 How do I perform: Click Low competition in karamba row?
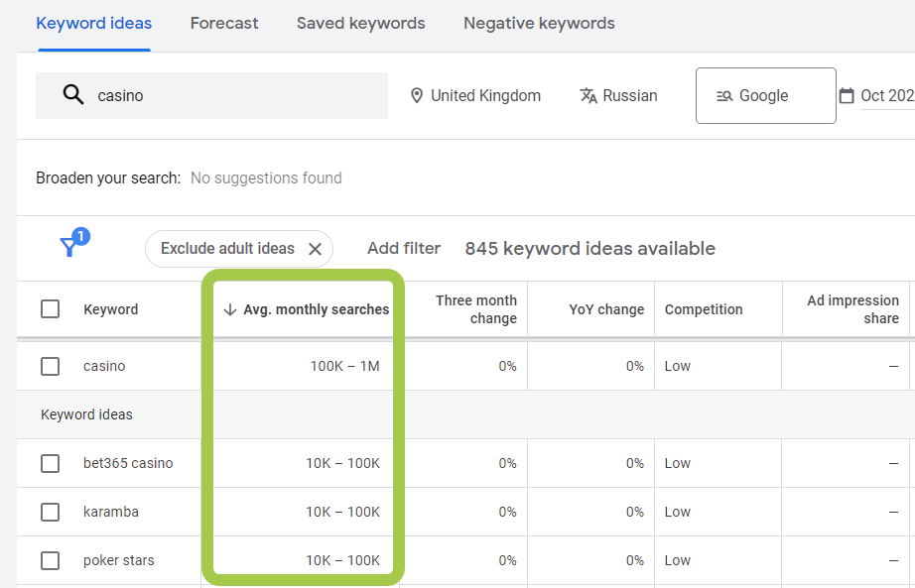(x=678, y=512)
